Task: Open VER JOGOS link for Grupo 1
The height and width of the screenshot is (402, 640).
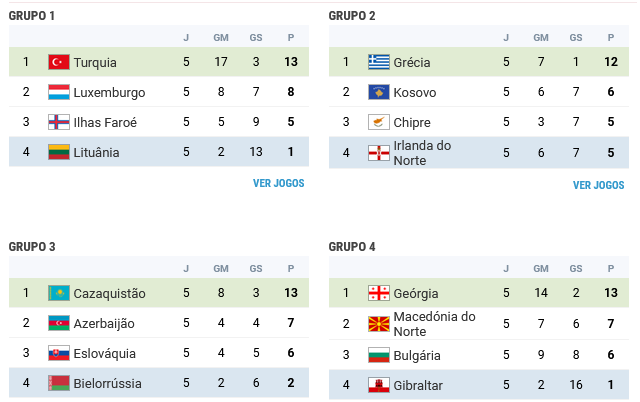Action: click(278, 183)
